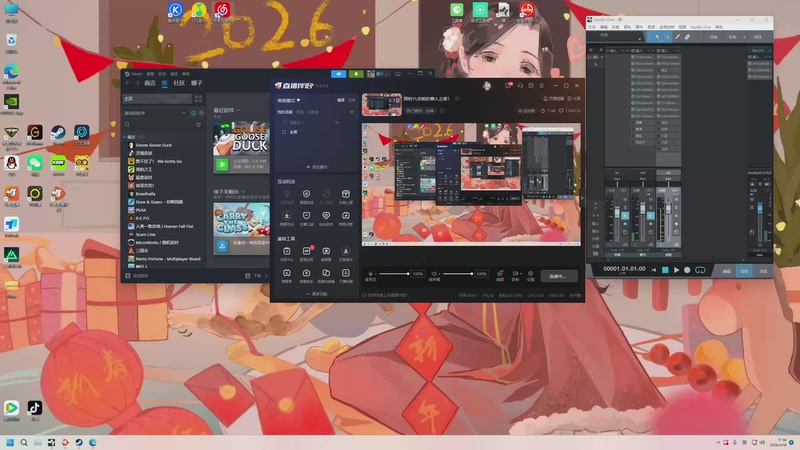Open the tool icon showing a red notification badge
The image size is (800, 450).
(x=307, y=251)
